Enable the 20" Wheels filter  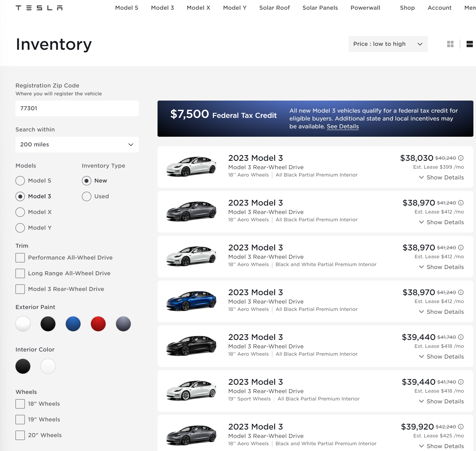point(20,435)
